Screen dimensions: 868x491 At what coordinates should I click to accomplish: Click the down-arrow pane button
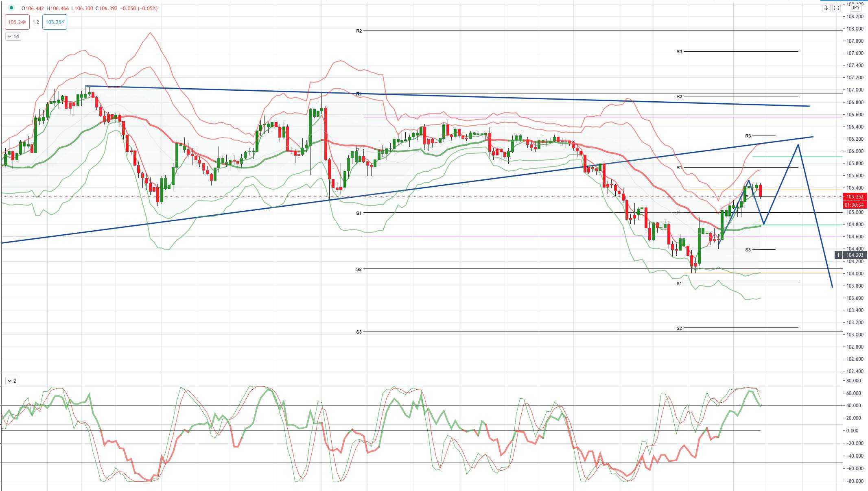click(826, 8)
